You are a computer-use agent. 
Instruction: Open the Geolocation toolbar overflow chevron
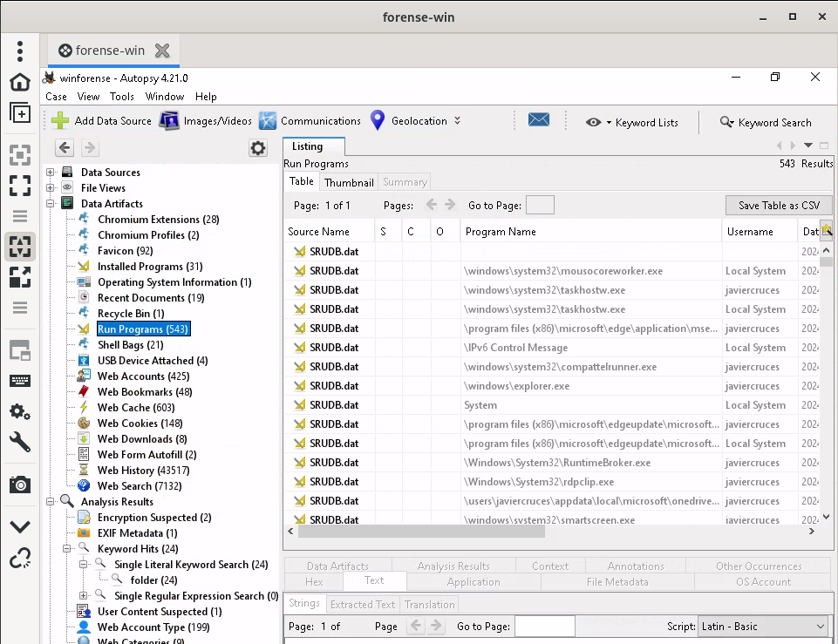[458, 120]
